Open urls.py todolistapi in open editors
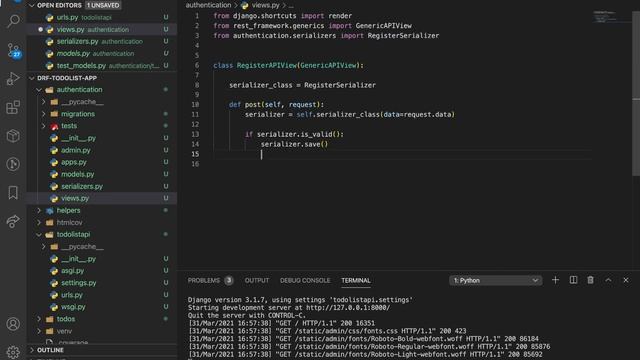 102,18
